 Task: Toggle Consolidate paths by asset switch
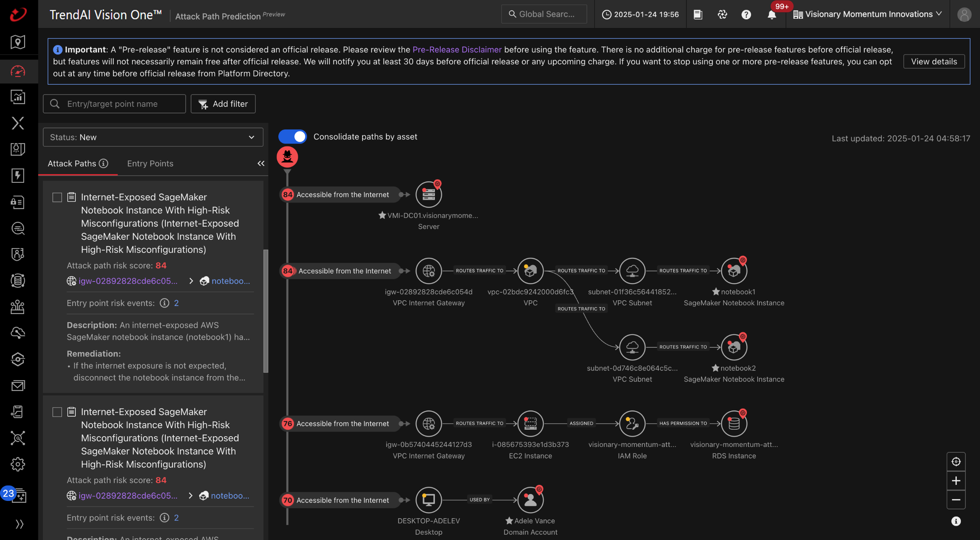pyautogui.click(x=292, y=137)
